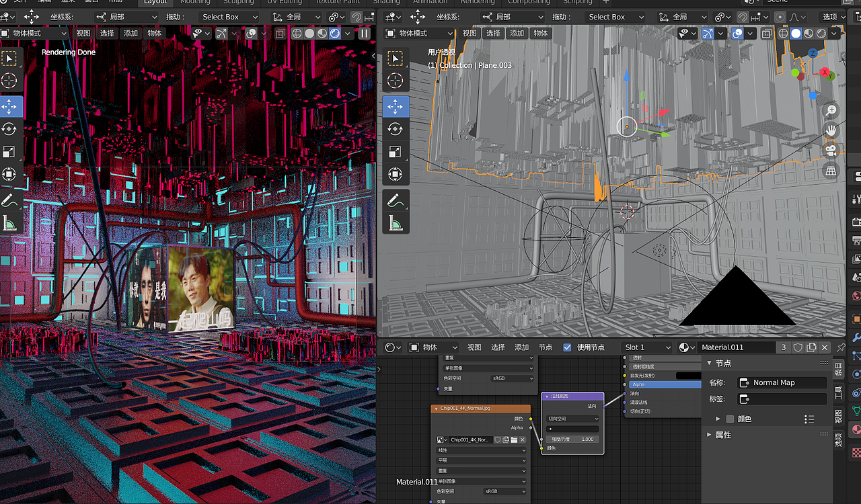Toggle overlays in the left viewport
This screenshot has width=861, height=504.
(250, 33)
